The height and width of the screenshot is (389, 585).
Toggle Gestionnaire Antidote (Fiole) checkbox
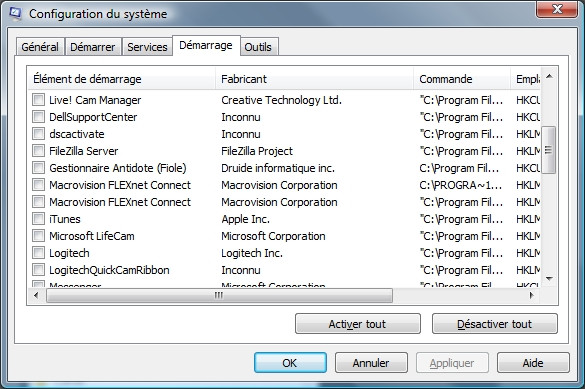point(38,168)
